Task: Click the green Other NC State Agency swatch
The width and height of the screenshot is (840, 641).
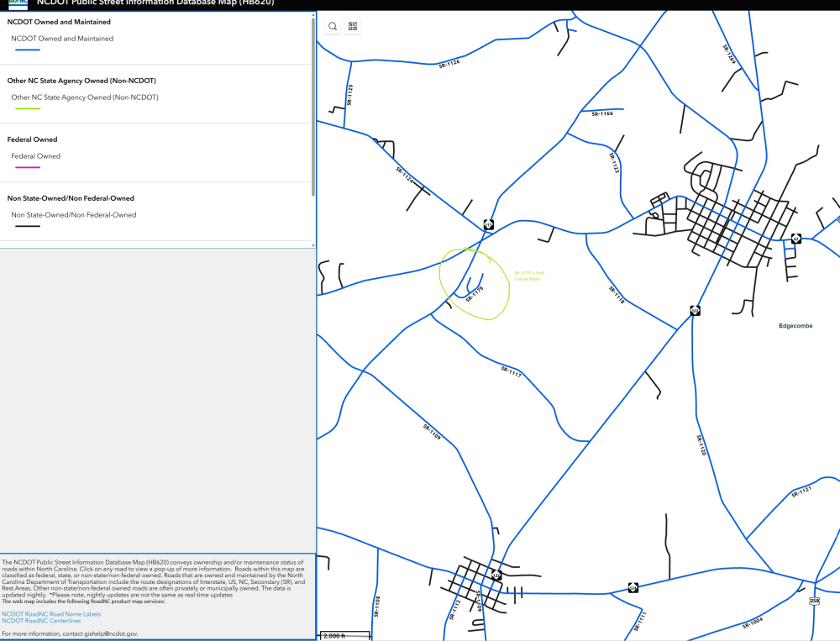Action: click(x=28, y=109)
